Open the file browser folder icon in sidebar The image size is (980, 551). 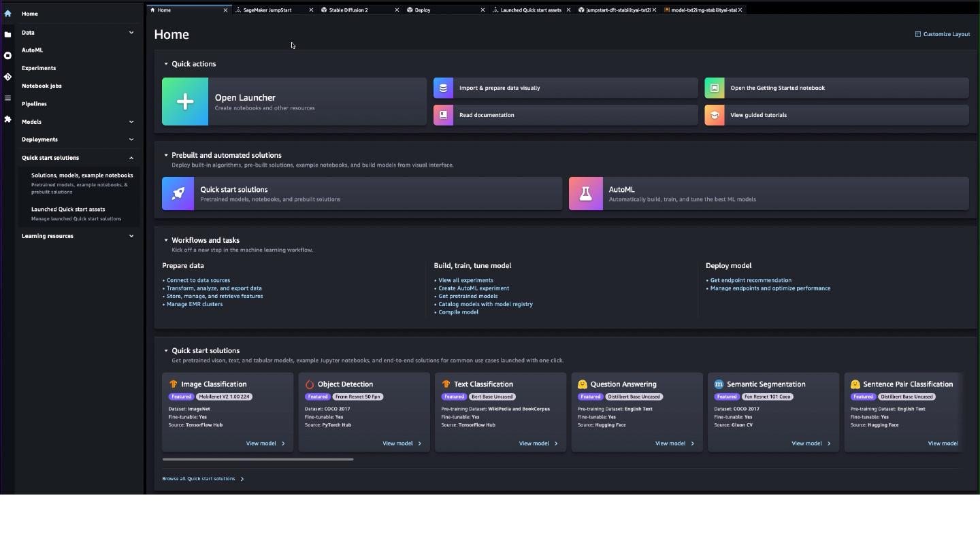coord(7,35)
